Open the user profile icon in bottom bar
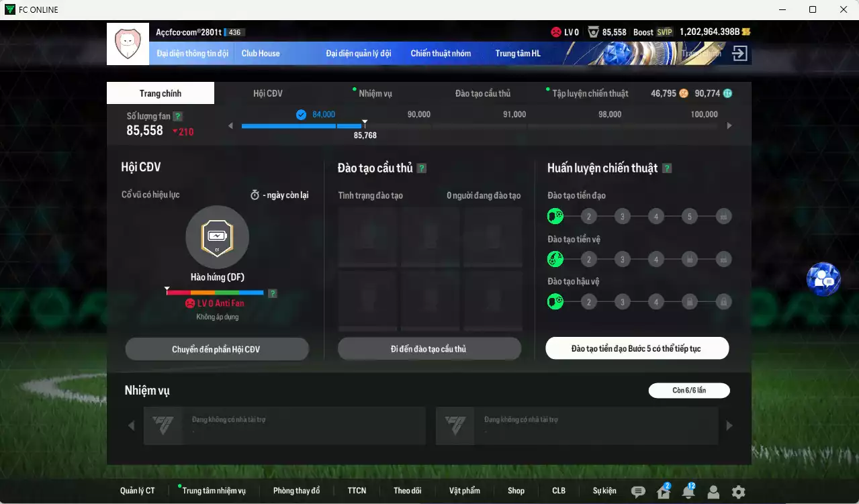 713,492
